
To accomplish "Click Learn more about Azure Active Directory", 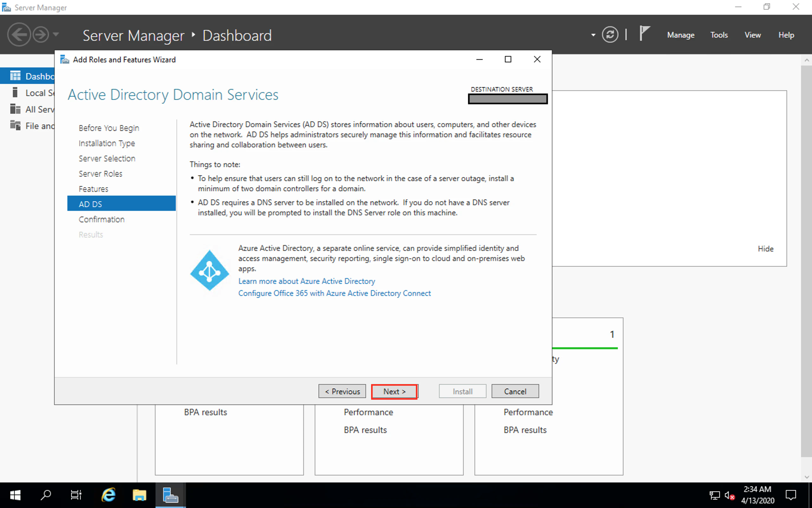I will (307, 281).
